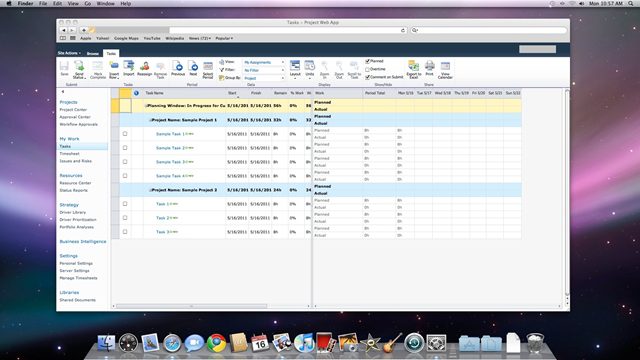640x360 pixels.
Task: Open Chrome from the Dock
Action: coord(216,343)
